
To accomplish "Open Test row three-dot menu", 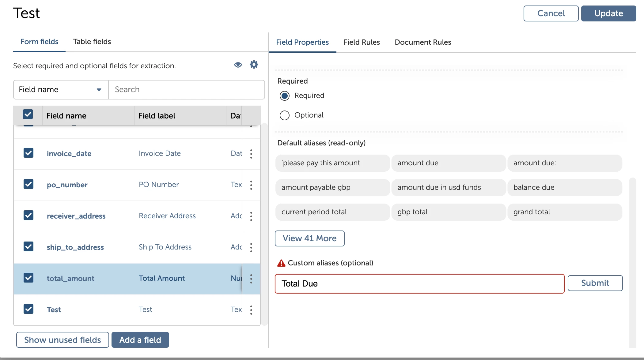I will click(x=251, y=310).
